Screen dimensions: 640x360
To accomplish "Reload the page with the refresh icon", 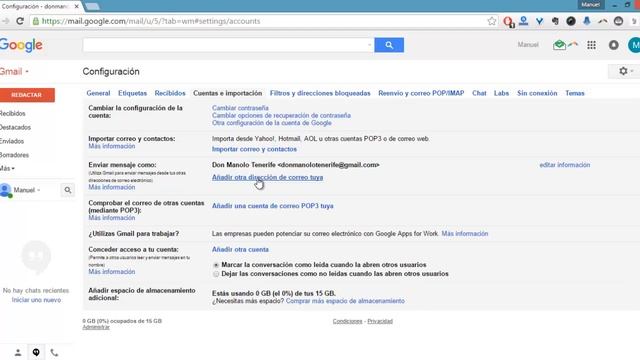I will [x=20, y=21].
